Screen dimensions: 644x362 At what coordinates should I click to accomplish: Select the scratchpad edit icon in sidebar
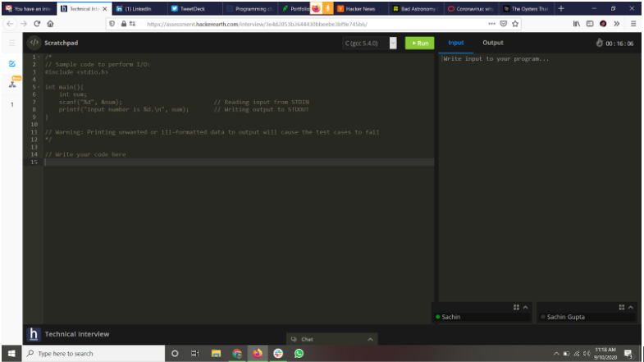11,63
